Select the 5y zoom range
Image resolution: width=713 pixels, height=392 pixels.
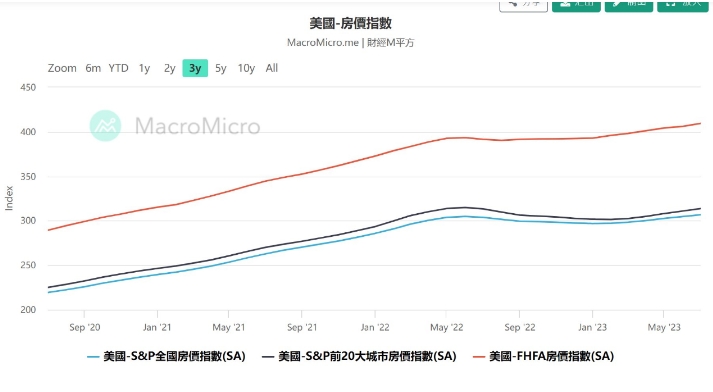221,68
